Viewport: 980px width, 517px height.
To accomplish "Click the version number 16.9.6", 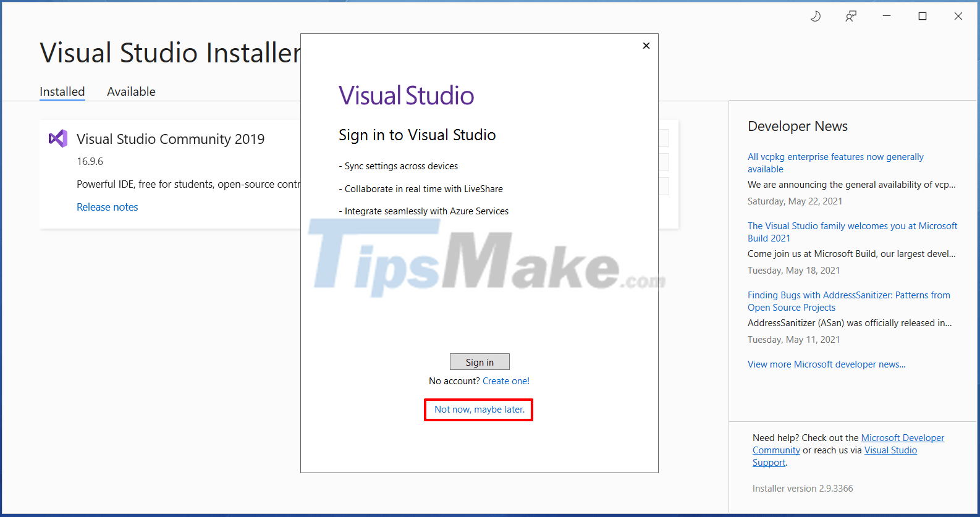I will click(90, 161).
